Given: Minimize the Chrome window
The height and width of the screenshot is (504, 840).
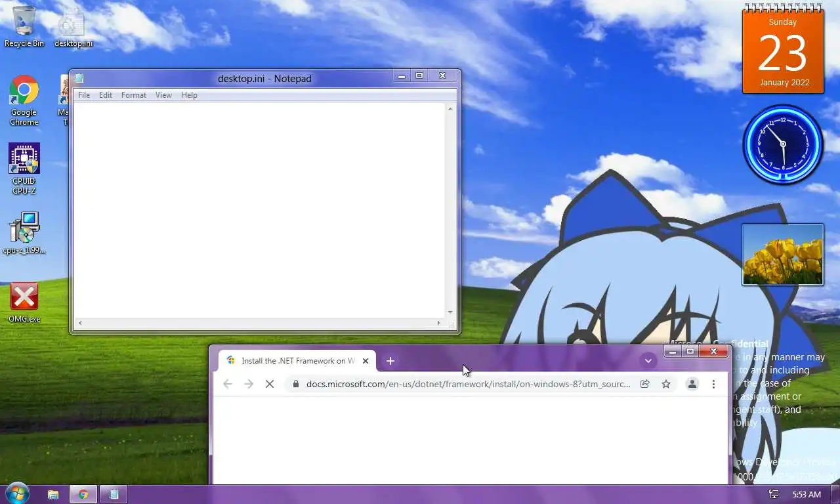Looking at the screenshot, I should pyautogui.click(x=672, y=352).
